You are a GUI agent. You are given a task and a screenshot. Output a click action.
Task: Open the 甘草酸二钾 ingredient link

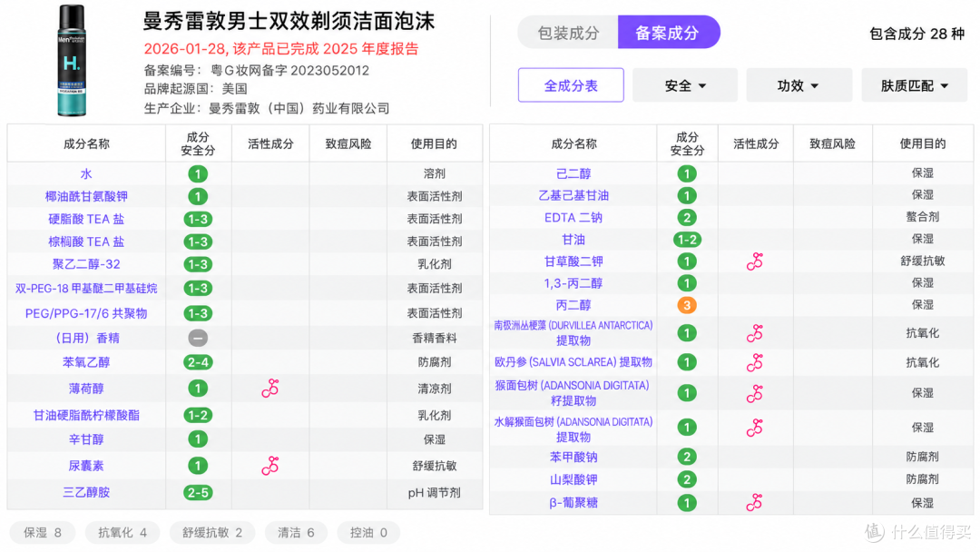tap(573, 261)
